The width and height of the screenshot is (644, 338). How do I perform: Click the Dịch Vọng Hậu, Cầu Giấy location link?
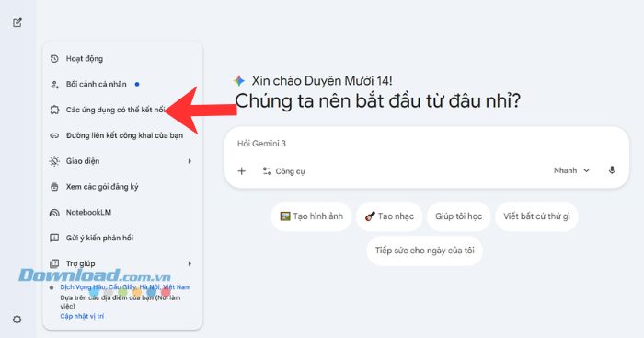point(125,287)
